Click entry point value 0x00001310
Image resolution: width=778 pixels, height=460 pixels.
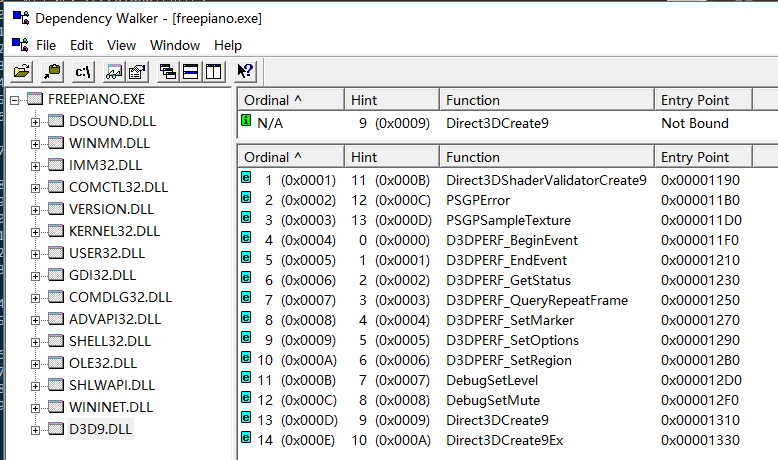(700, 420)
